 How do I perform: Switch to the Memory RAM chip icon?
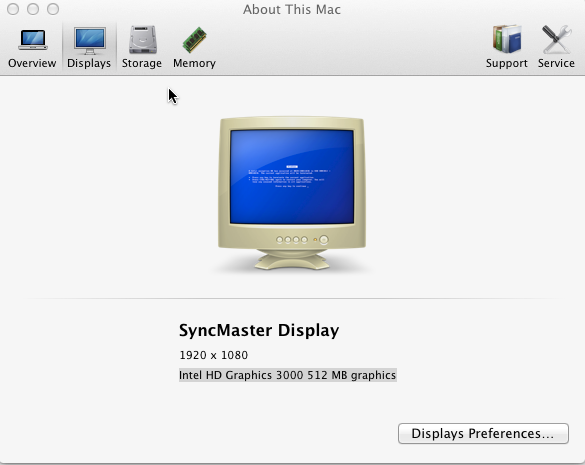[194, 40]
